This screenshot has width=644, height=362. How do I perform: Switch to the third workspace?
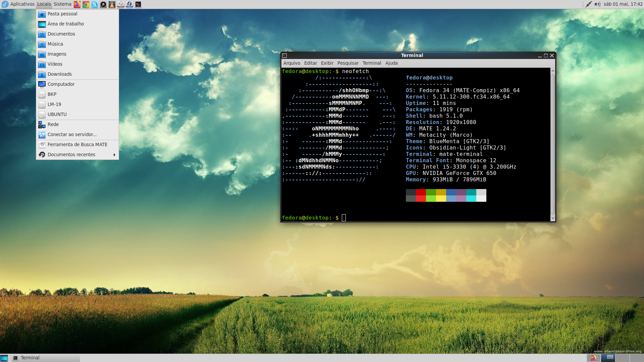622,358
